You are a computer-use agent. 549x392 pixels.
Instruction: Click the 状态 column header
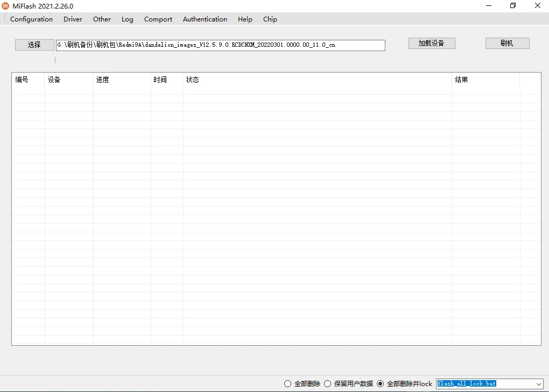pos(317,80)
